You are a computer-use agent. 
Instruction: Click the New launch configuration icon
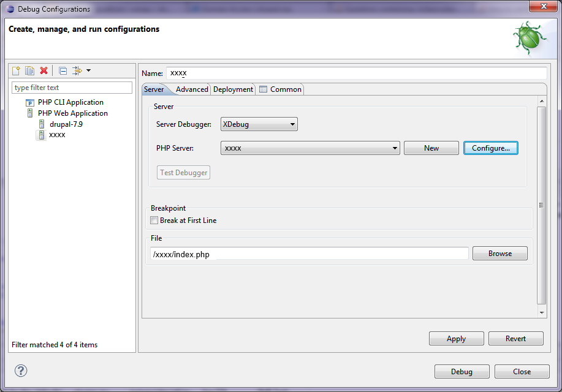click(16, 70)
